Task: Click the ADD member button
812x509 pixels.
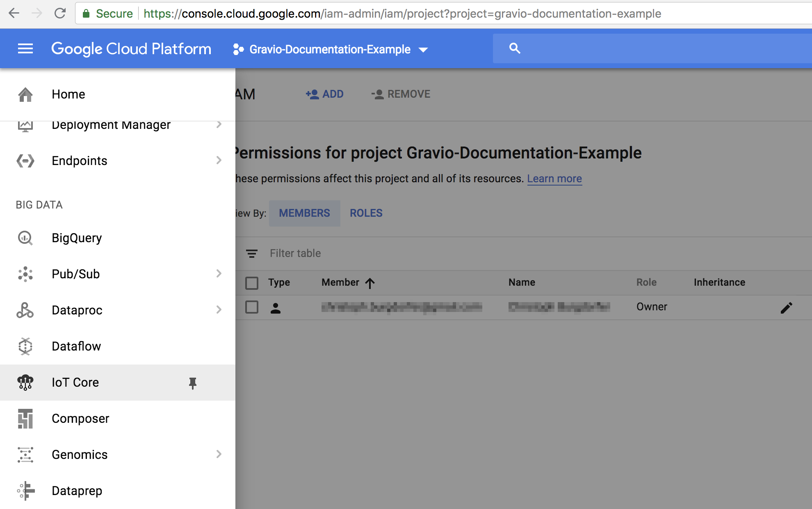Action: click(325, 94)
